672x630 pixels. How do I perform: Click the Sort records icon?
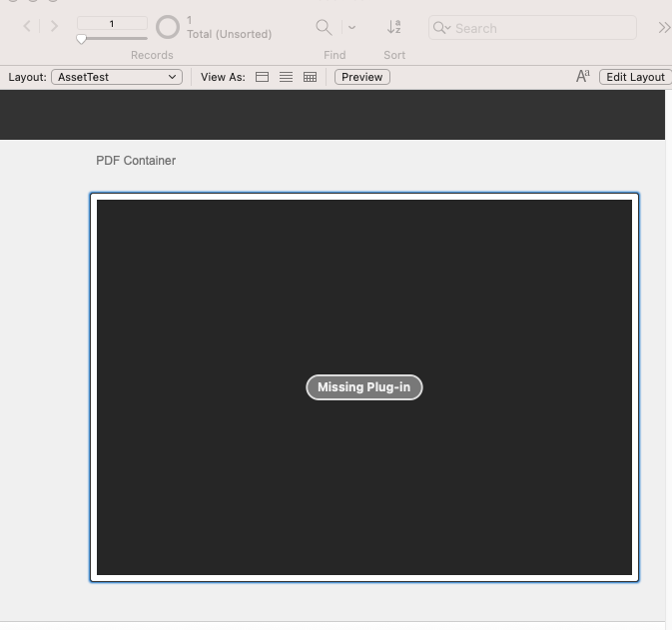[393, 27]
